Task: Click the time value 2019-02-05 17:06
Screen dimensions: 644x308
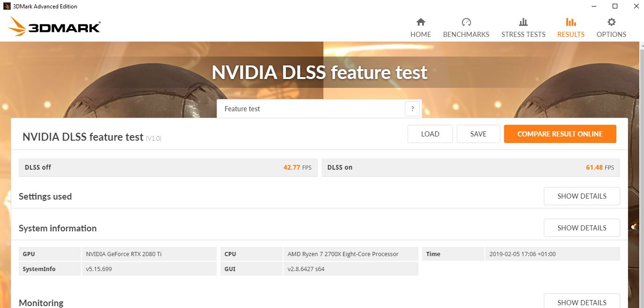Action: pyautogui.click(x=552, y=254)
